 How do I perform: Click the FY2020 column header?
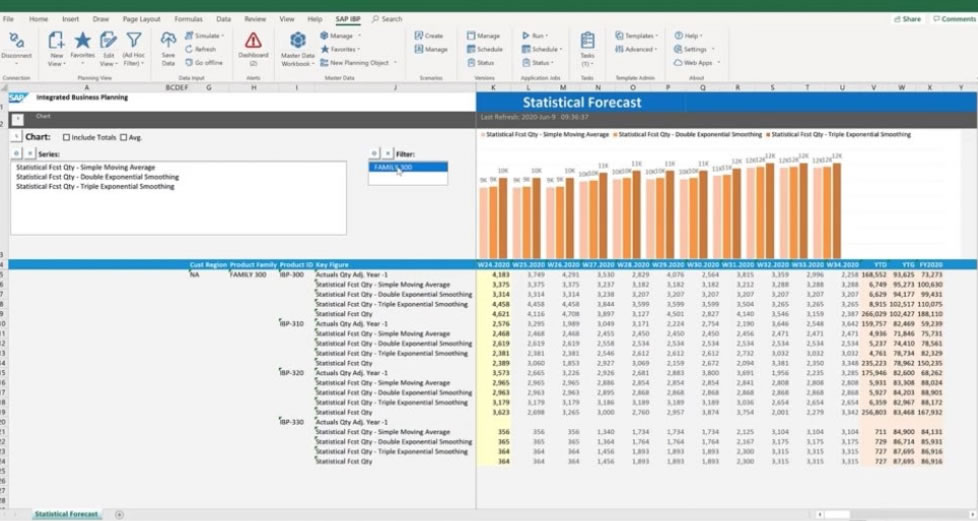click(930, 265)
